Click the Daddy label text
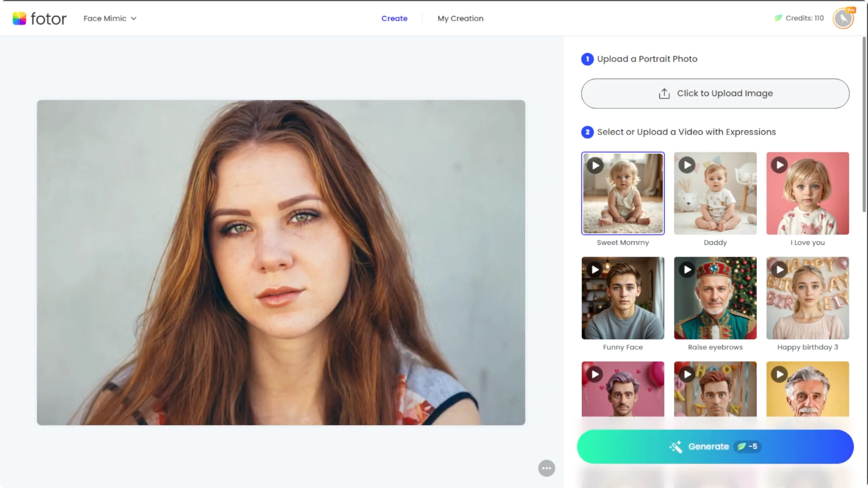This screenshot has width=868, height=488. point(715,243)
